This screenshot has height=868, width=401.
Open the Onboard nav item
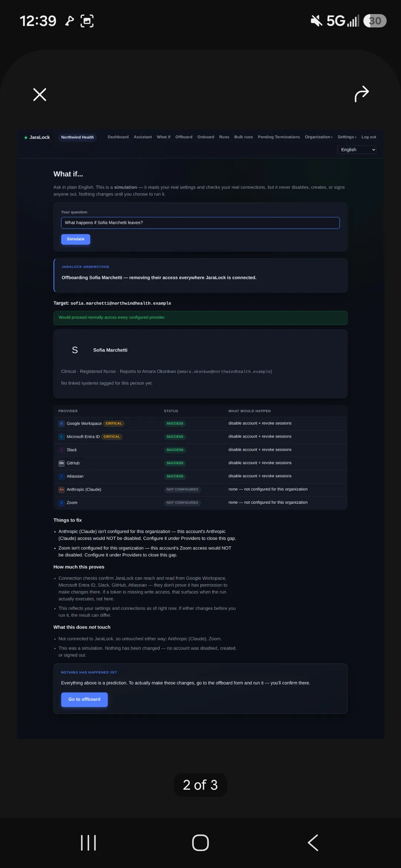click(x=206, y=137)
